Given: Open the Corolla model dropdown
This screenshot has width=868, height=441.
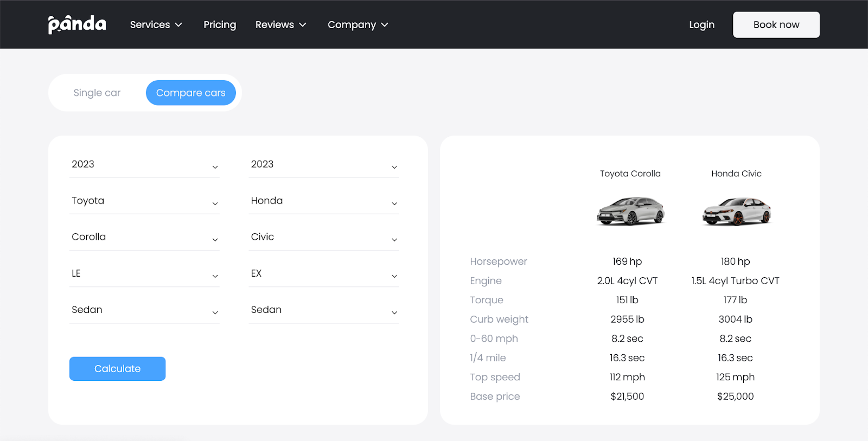Looking at the screenshot, I should click(x=144, y=237).
